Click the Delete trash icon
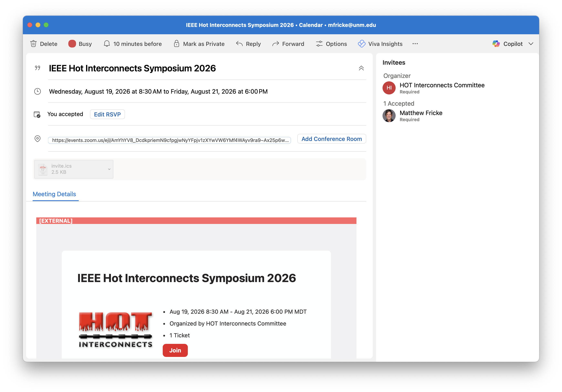This screenshot has height=392, width=562. point(33,44)
